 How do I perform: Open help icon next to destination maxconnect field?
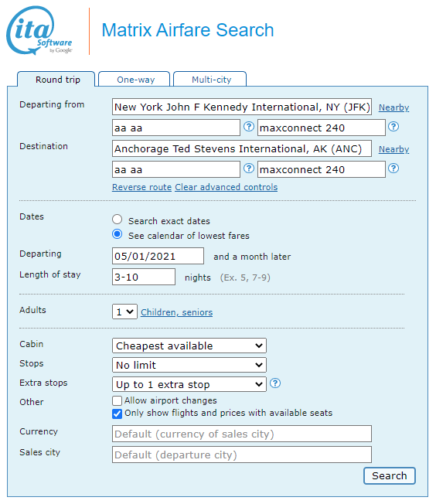[x=393, y=169]
